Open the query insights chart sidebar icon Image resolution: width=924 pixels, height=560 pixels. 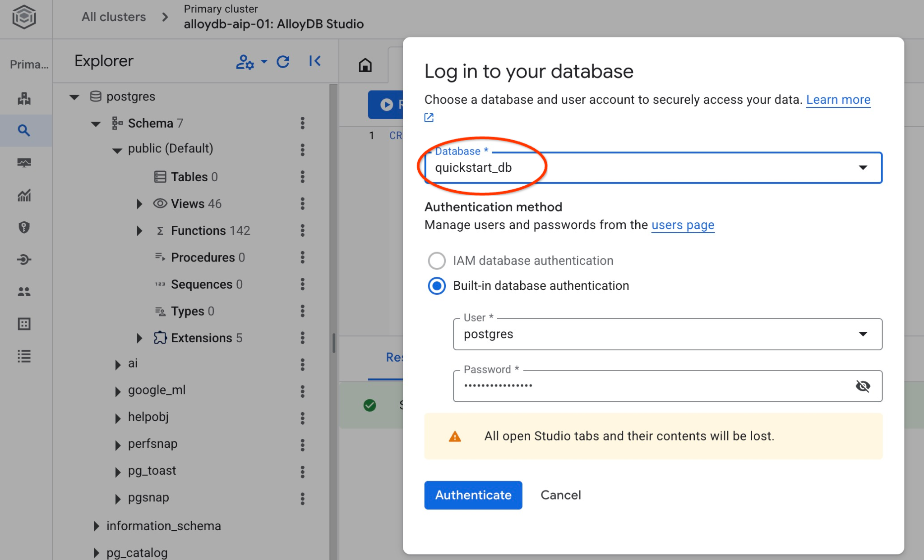click(24, 195)
